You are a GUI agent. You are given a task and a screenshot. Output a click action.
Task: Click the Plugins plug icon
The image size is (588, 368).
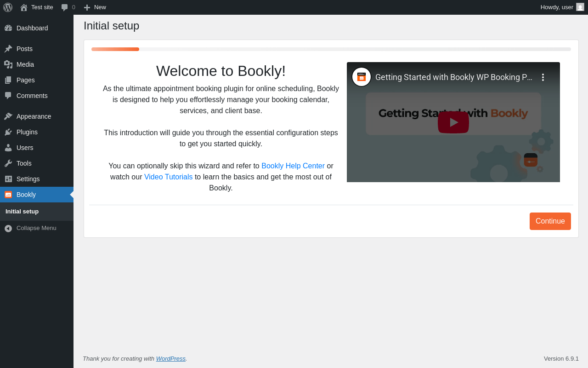[8, 132]
